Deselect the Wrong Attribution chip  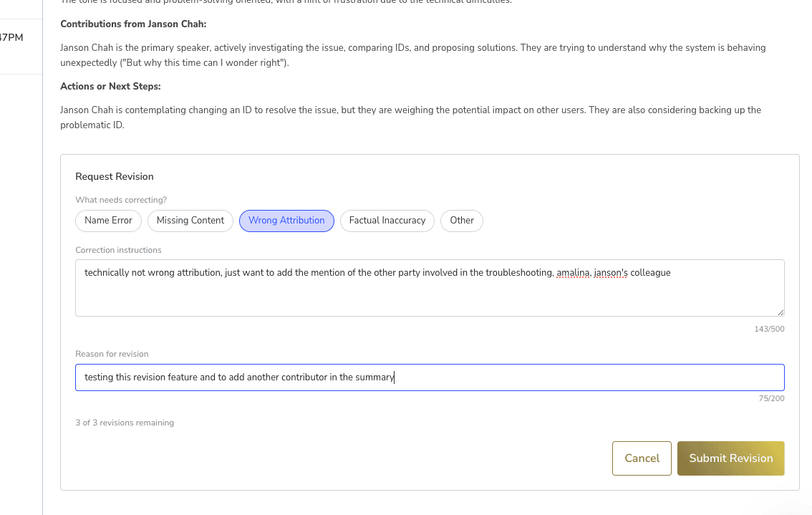tap(286, 221)
